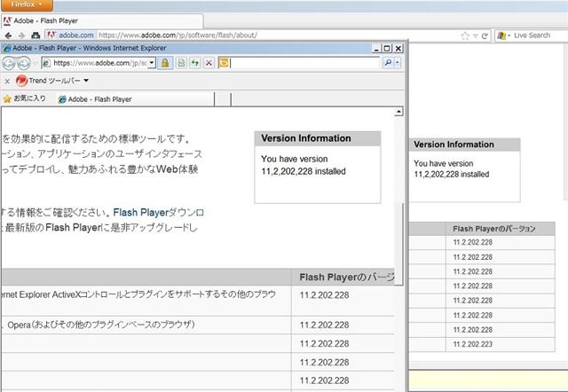Click 11,2,202,228 installed text in IE page
The image size is (568, 392).
tap(304, 171)
